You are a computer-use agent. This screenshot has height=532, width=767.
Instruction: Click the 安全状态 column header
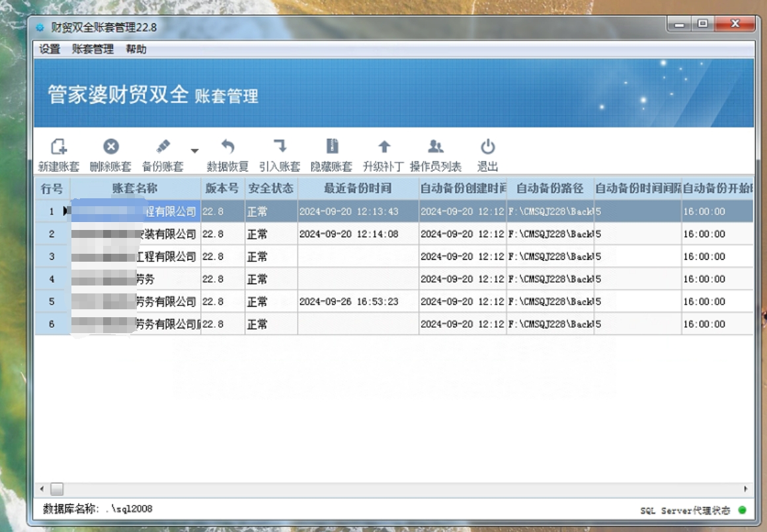pos(271,188)
